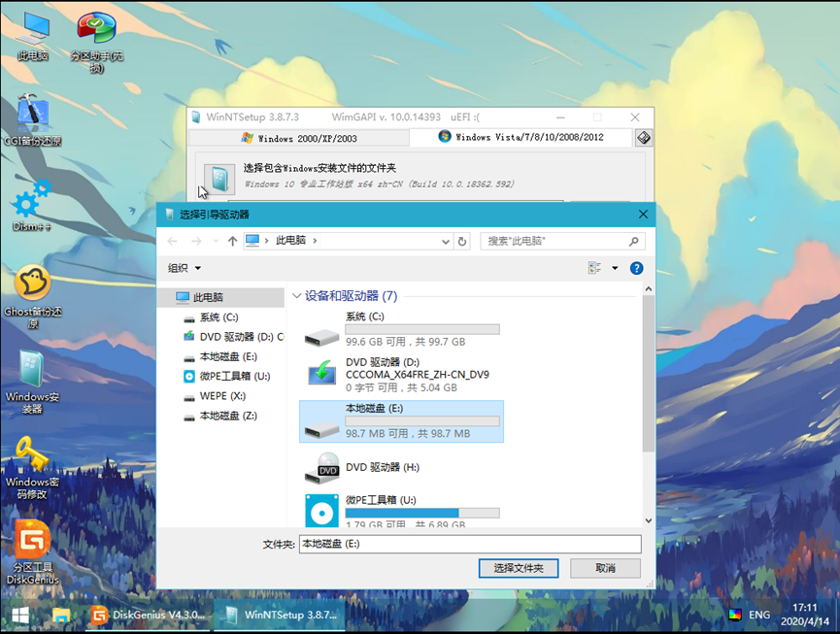Click 微PE工具箱 (U:) capacity usage bar
Image resolution: width=840 pixels, height=634 pixels.
[x=422, y=513]
